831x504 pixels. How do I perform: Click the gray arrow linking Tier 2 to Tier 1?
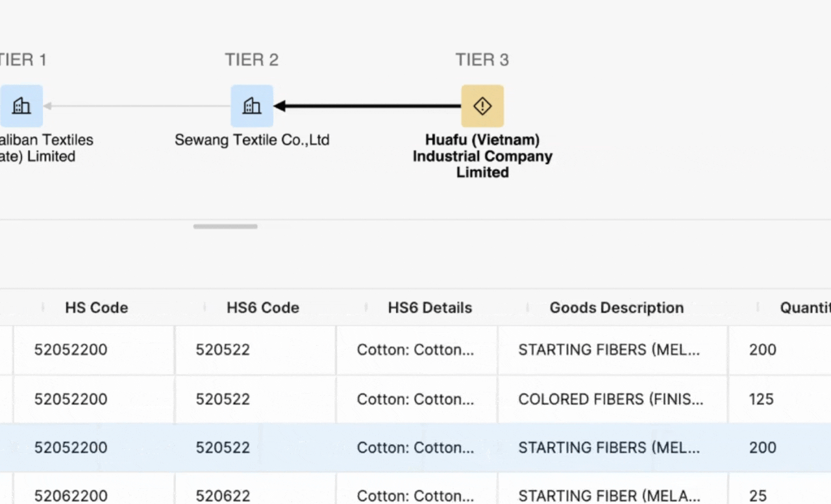pyautogui.click(x=136, y=106)
